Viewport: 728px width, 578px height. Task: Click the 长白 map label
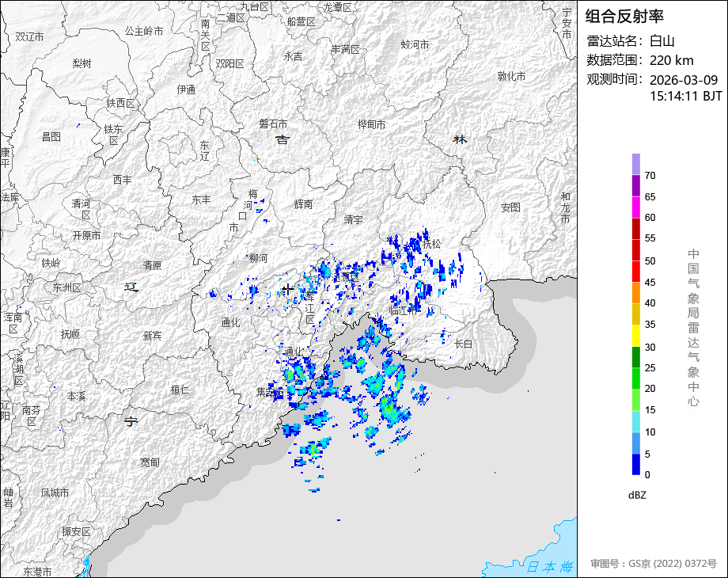463,343
